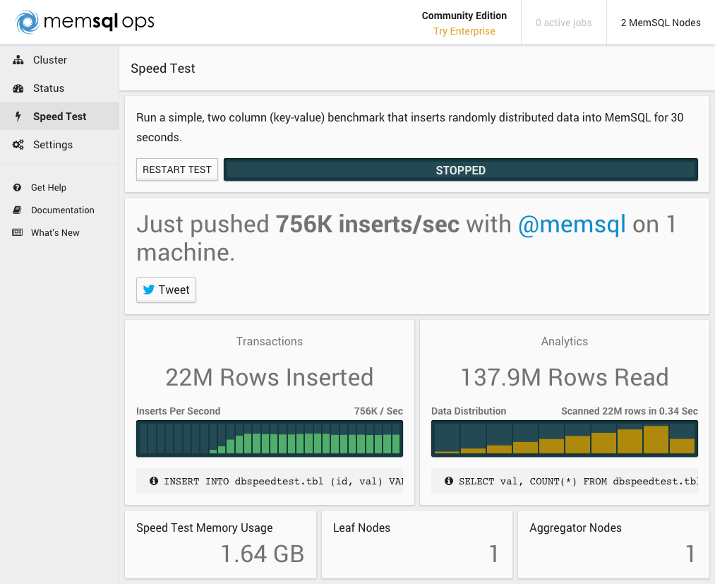
Task: Click info icon beside INSERT INTO query
Action: click(x=154, y=481)
